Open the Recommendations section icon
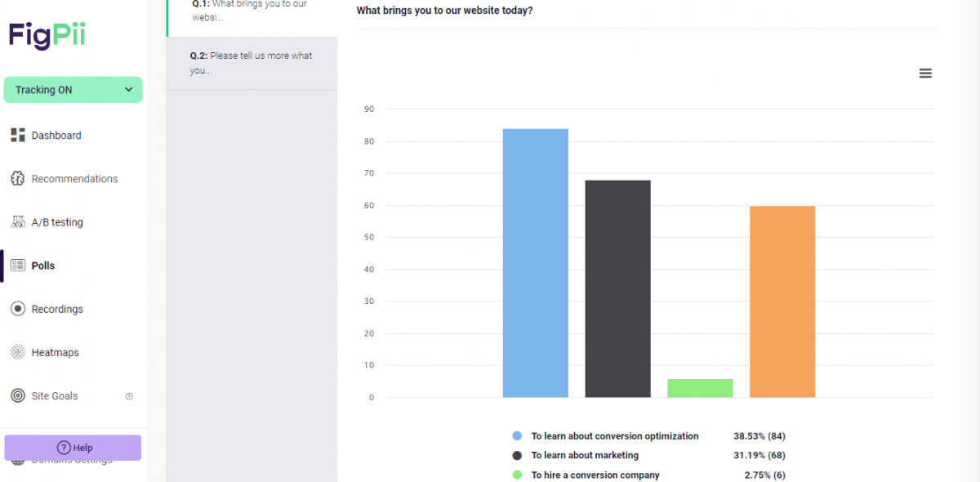Screen dimensions: 980x482 17,178
